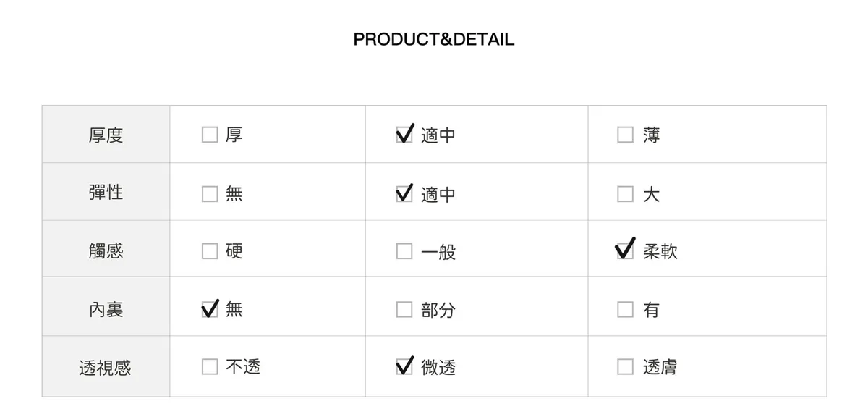
Task: Check the 部分 lining checkbox
Action: pyautogui.click(x=404, y=310)
